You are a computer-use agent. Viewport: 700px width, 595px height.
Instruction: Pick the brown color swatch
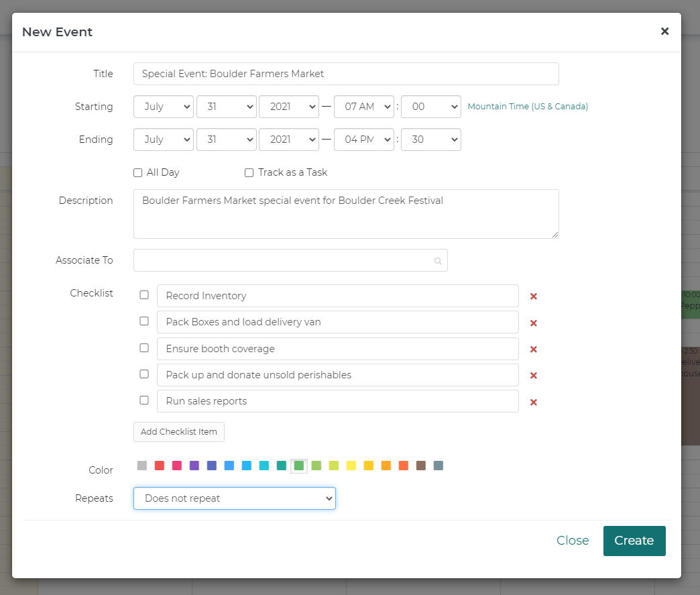pyautogui.click(x=421, y=466)
